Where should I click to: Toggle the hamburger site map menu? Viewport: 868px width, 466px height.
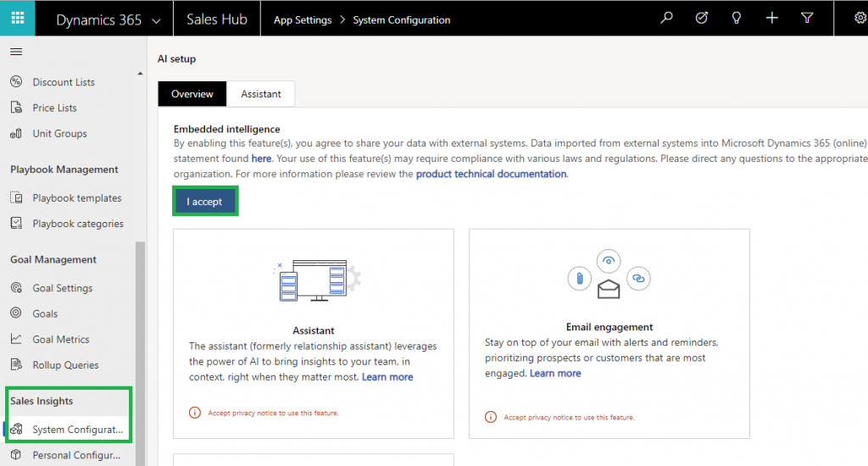(x=15, y=52)
